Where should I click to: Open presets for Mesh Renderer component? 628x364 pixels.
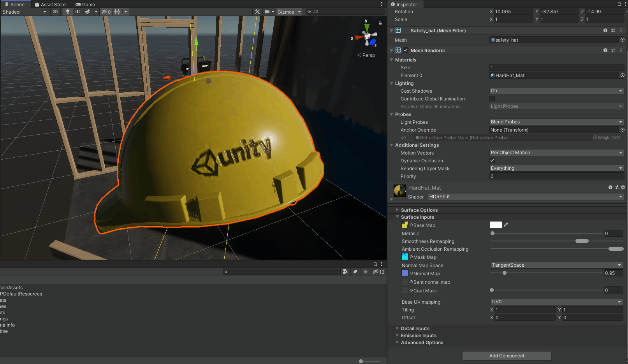pyautogui.click(x=613, y=50)
